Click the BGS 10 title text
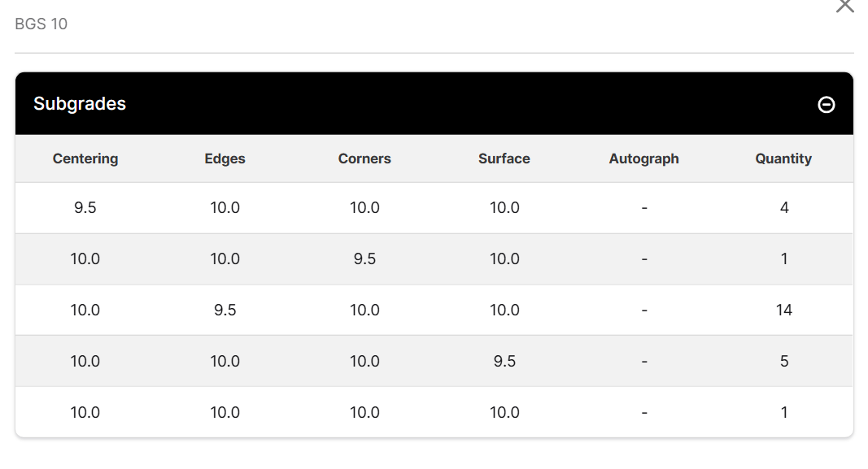Screen dimensions: 868x469 [41, 24]
